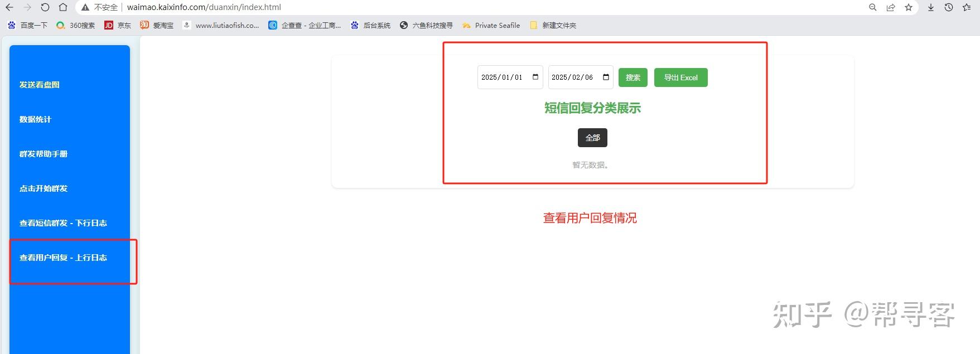Image resolution: width=980 pixels, height=354 pixels.
Task: Select 点击开始群发 in sidebar
Action: [x=44, y=188]
